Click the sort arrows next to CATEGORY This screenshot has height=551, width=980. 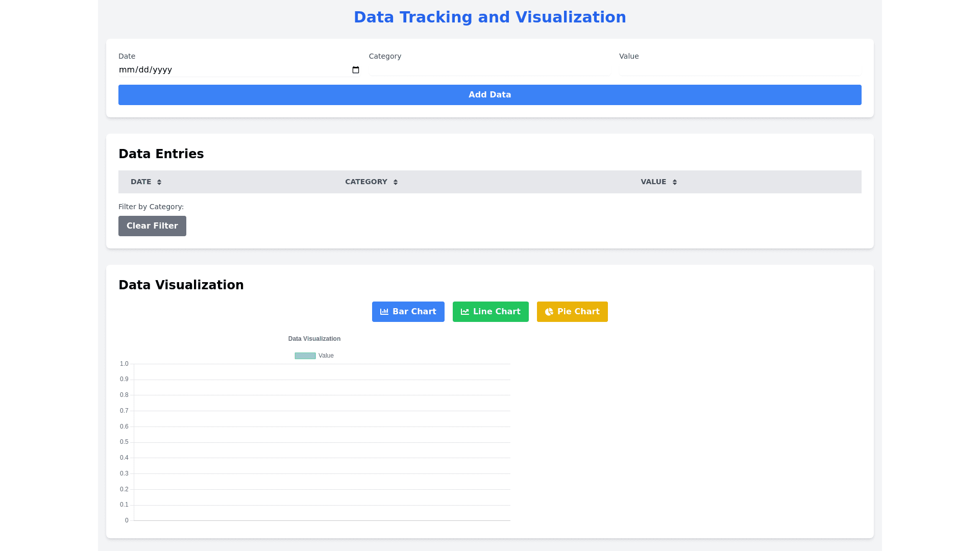(x=396, y=182)
